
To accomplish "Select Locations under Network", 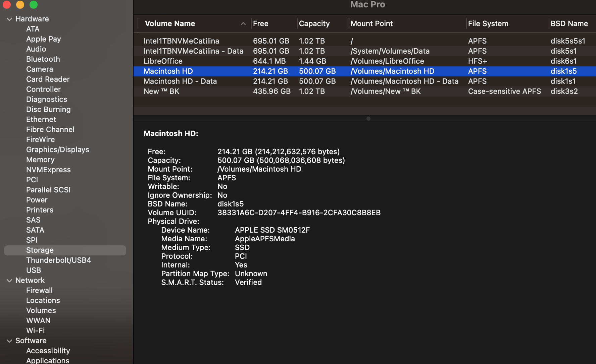I will click(x=43, y=301).
